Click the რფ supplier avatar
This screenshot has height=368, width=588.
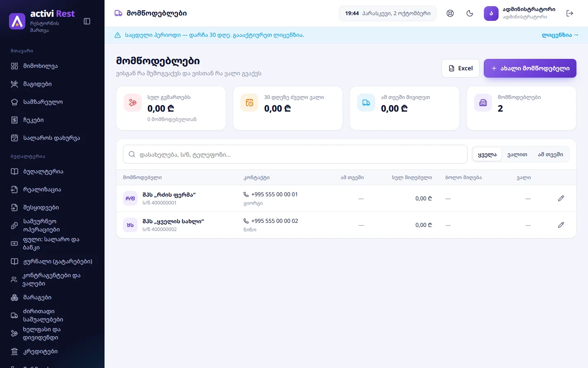tap(130, 198)
